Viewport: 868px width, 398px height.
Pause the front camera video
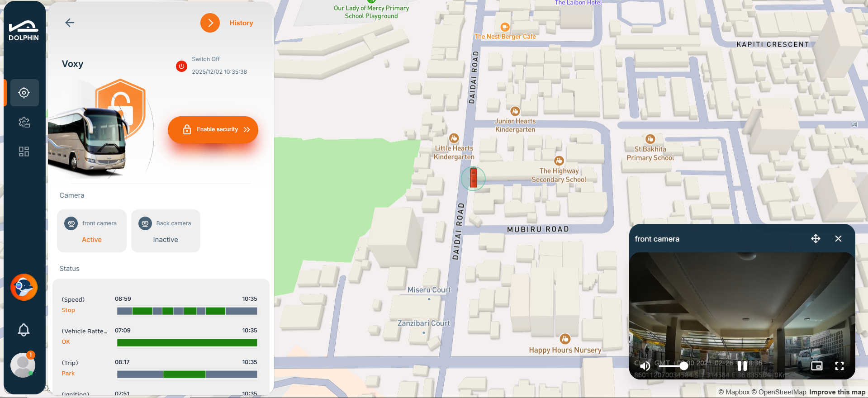point(742,366)
